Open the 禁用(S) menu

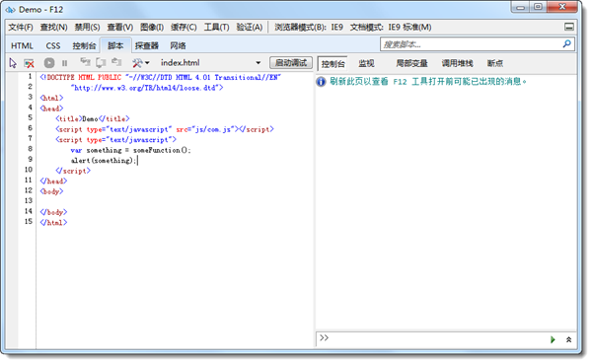(87, 28)
